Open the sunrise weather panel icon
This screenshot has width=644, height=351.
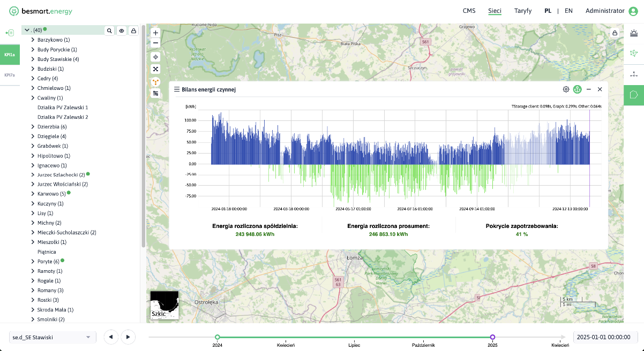point(634,33)
